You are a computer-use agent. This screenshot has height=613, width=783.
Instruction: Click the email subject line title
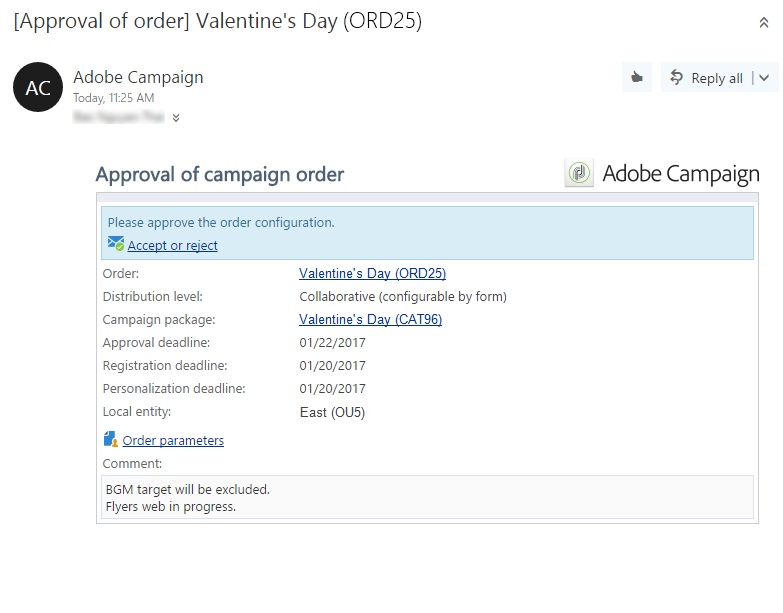(217, 22)
